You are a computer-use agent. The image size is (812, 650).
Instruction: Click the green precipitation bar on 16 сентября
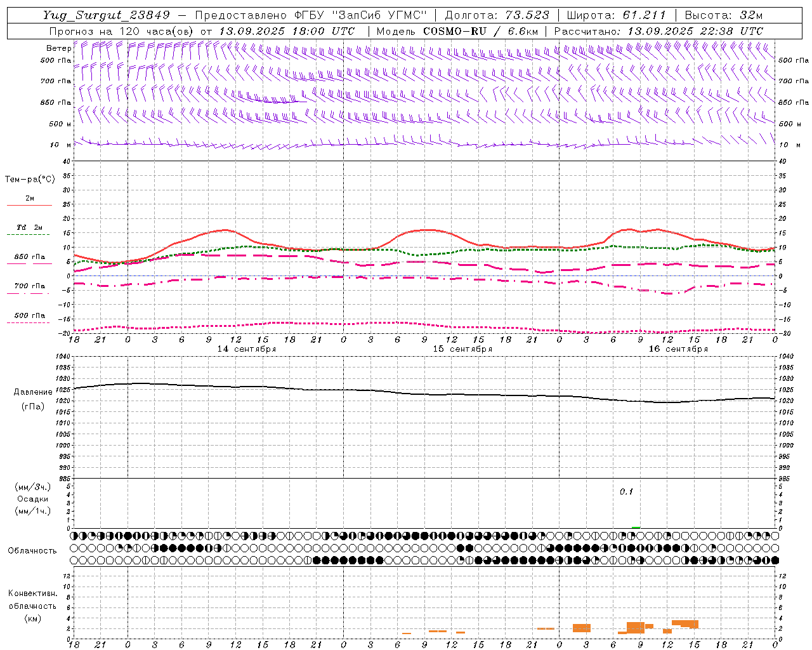click(636, 527)
